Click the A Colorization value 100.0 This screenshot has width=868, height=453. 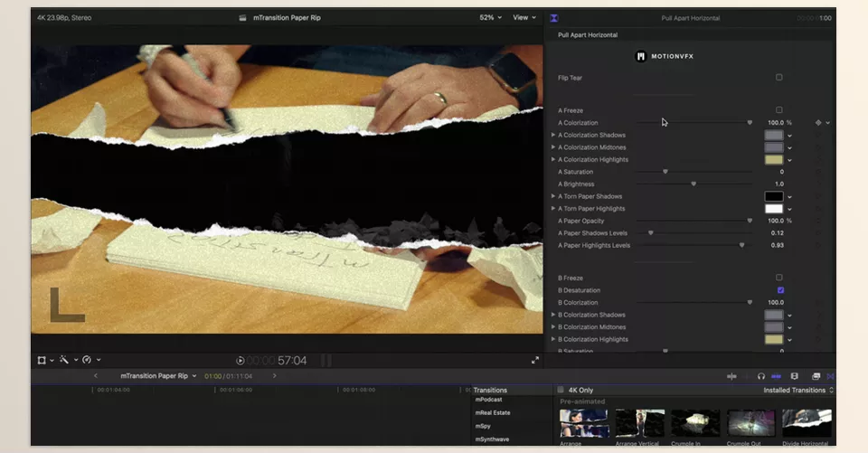click(x=776, y=123)
